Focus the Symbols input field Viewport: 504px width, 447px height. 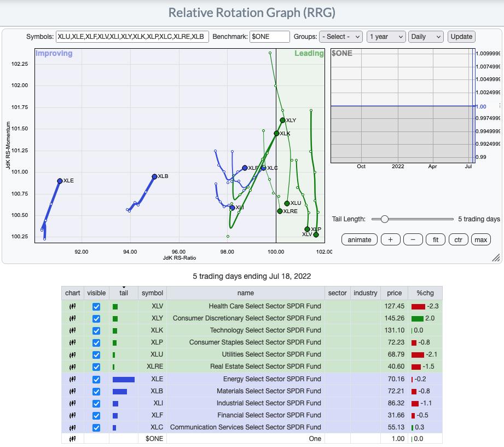132,37
